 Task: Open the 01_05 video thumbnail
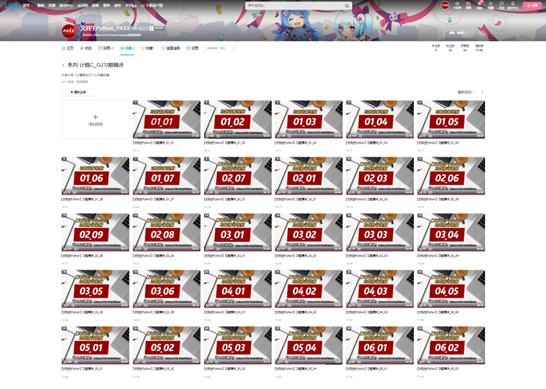coord(451,119)
